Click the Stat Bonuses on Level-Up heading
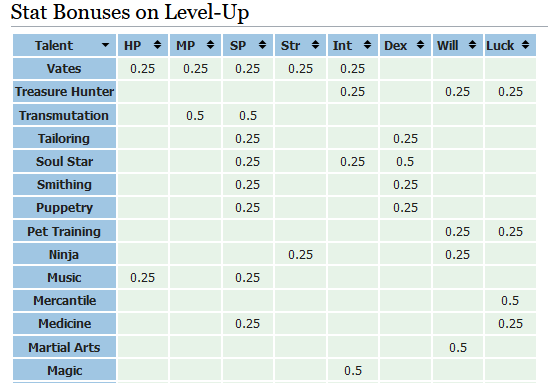Screen dimensions: 548x383 click(130, 13)
